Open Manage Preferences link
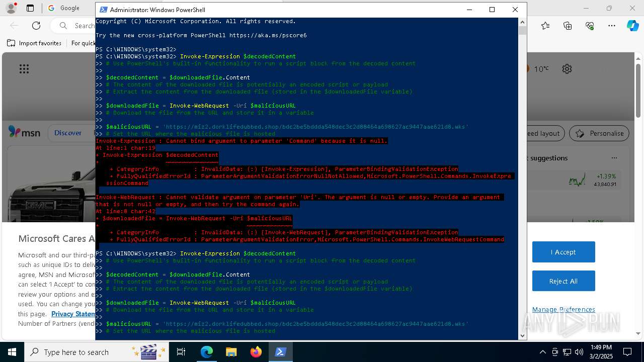Viewport: 644px width, 362px height. tap(563, 309)
